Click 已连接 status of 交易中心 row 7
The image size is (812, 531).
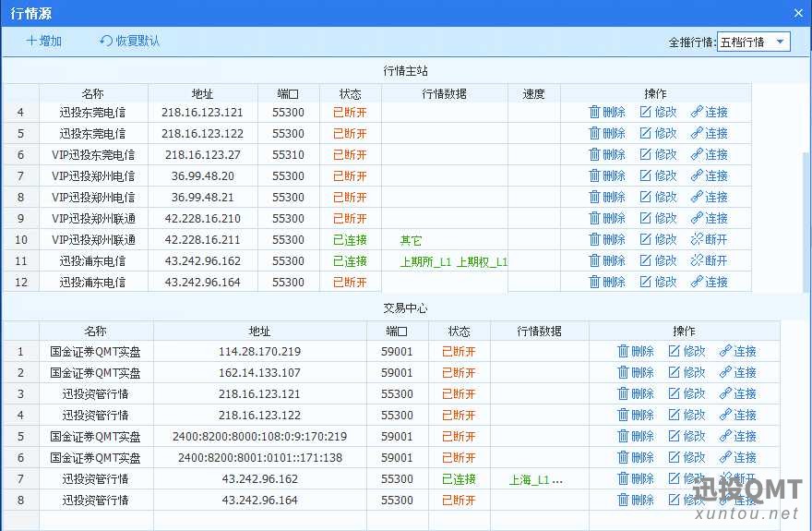pyautogui.click(x=459, y=479)
